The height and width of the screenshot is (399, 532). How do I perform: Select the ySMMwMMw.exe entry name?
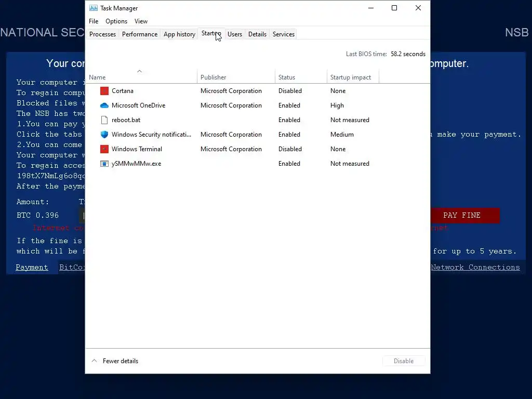(x=137, y=164)
